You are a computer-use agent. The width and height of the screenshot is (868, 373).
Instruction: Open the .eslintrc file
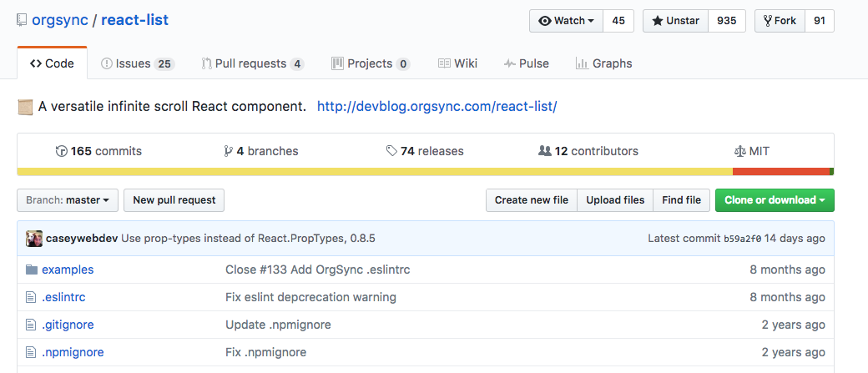[x=63, y=297]
